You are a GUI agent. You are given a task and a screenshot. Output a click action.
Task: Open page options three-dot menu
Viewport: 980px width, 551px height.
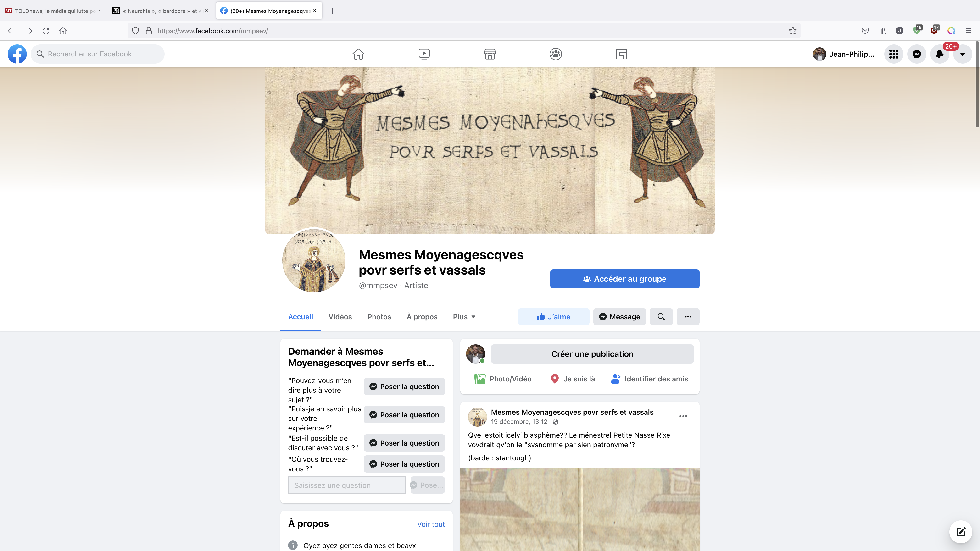pos(688,317)
